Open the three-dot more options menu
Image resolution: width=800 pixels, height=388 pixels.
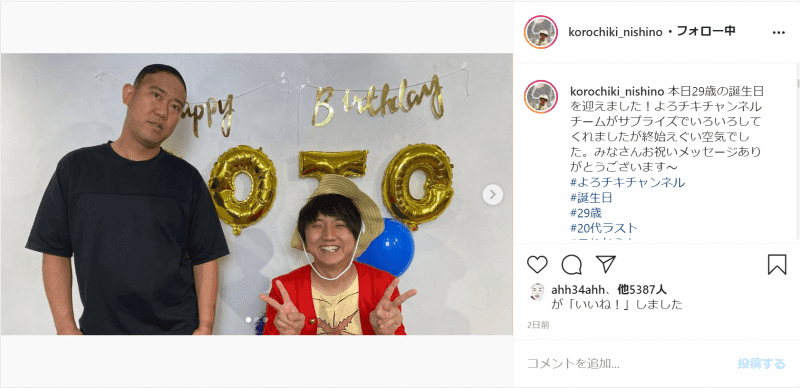coord(779,32)
